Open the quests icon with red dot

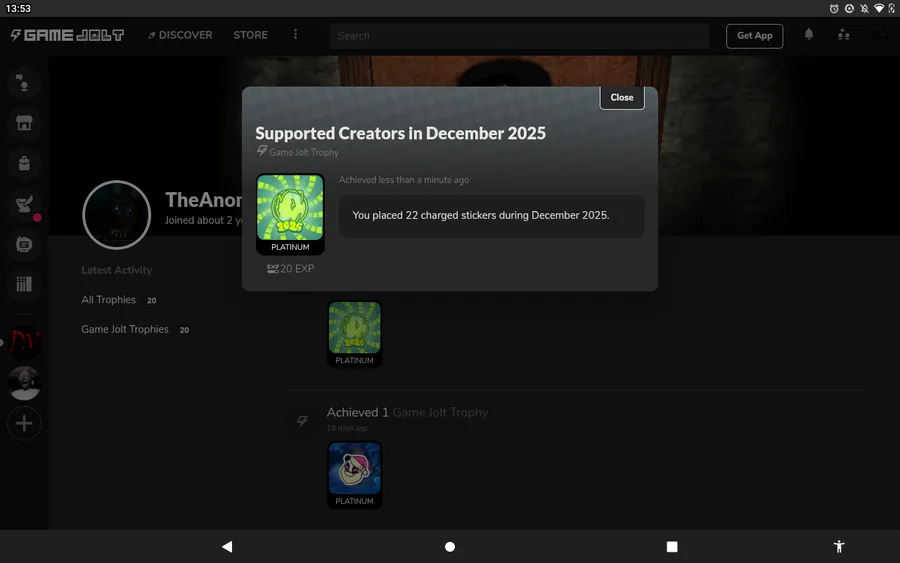(x=24, y=204)
